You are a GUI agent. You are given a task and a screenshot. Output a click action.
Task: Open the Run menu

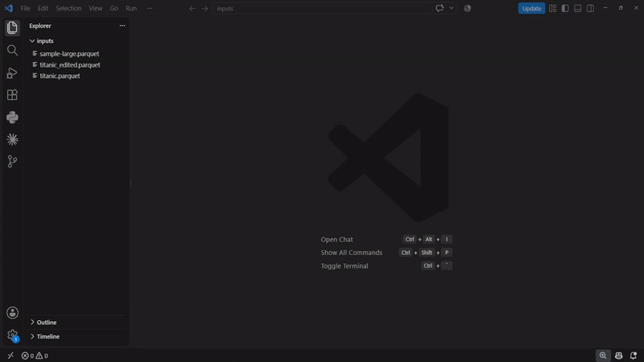(131, 8)
